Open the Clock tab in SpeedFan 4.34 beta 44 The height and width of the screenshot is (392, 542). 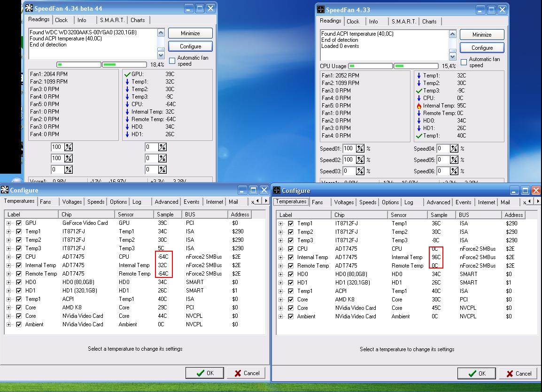[61, 20]
